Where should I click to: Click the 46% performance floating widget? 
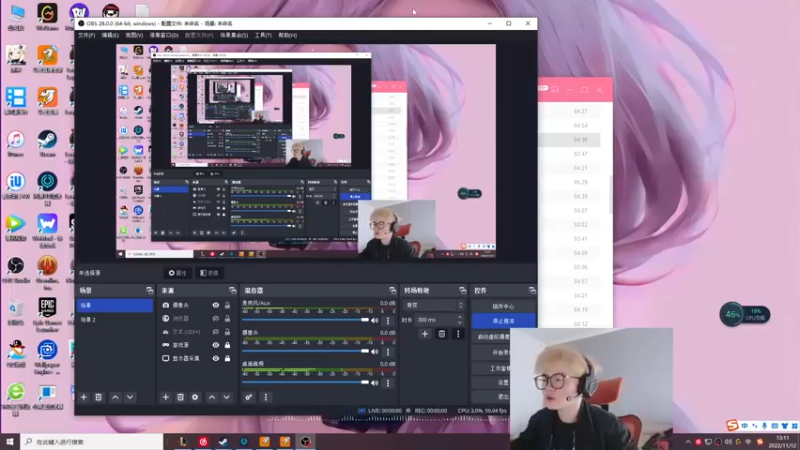(744, 314)
